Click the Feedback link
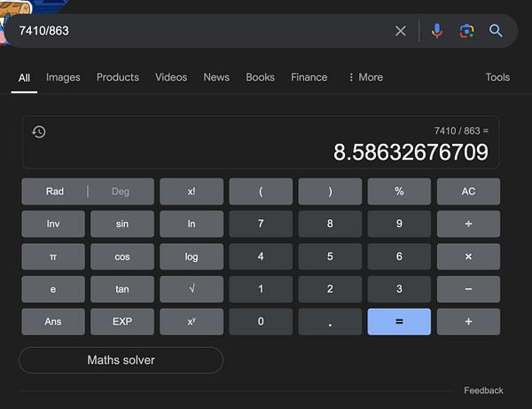Screen dimensions: 532x409 [483, 390]
